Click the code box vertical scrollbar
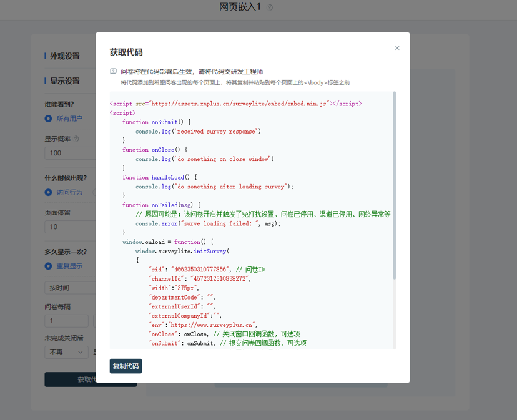Screen dimensions: 517x420 395,185
